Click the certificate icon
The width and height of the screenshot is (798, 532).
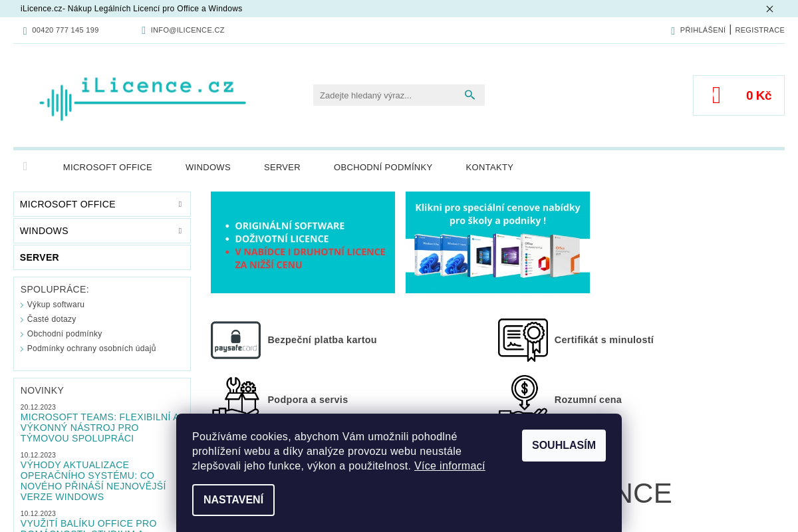(523, 340)
